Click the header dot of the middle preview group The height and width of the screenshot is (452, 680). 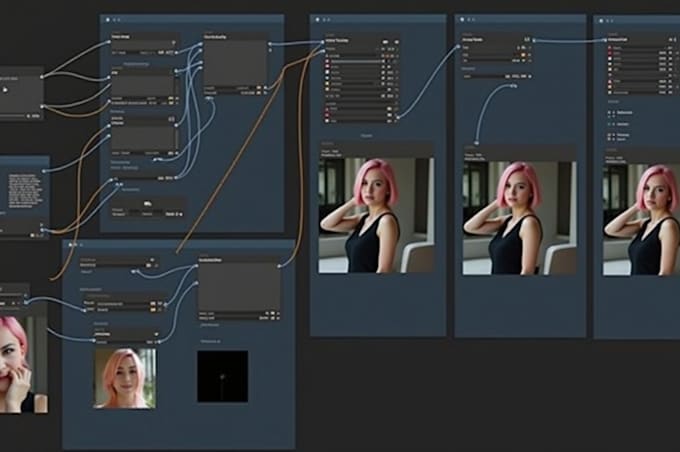463,21
